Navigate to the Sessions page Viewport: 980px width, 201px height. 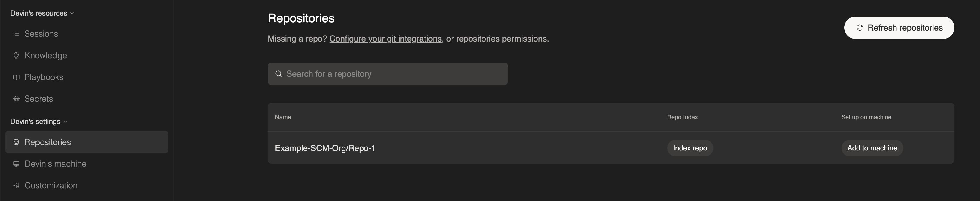[x=41, y=33]
